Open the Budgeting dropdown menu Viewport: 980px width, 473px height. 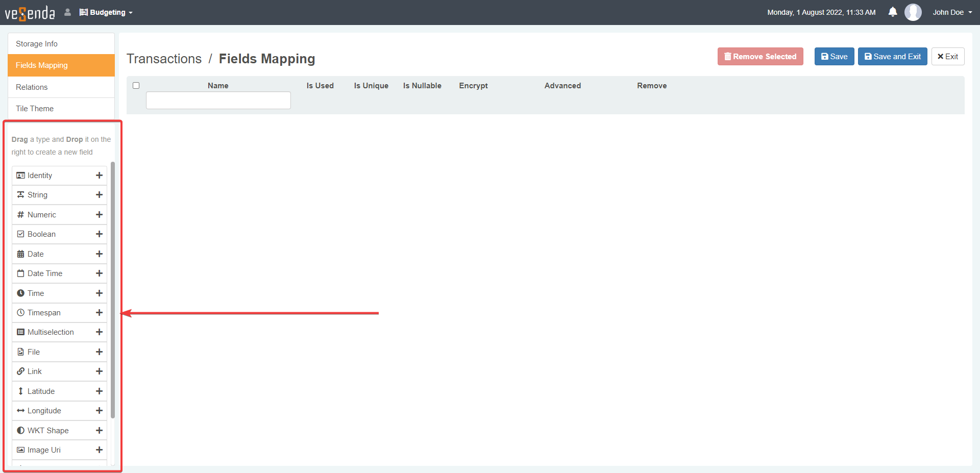[106, 12]
